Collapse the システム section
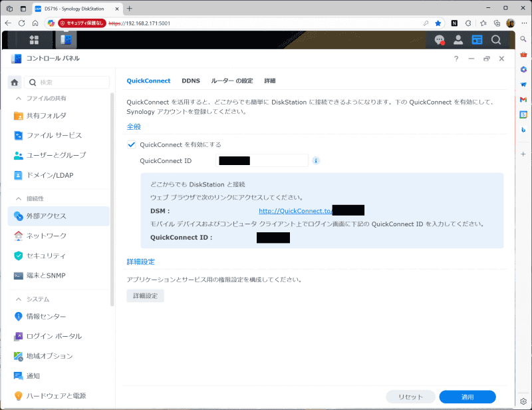Viewport: 532px width, 410px height. [x=21, y=299]
